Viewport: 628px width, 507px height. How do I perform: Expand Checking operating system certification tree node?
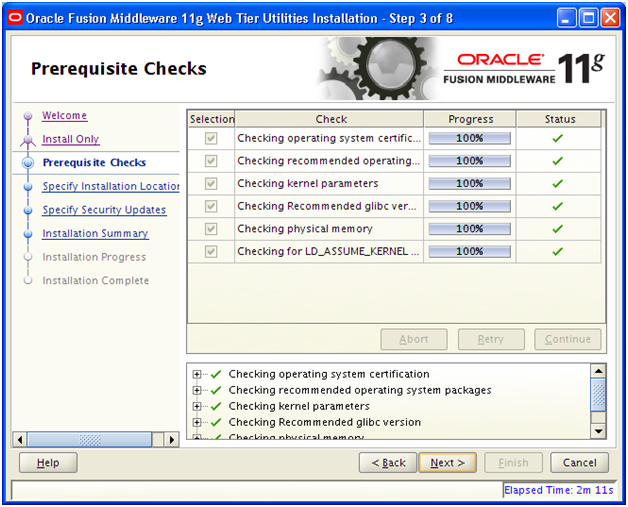(197, 374)
